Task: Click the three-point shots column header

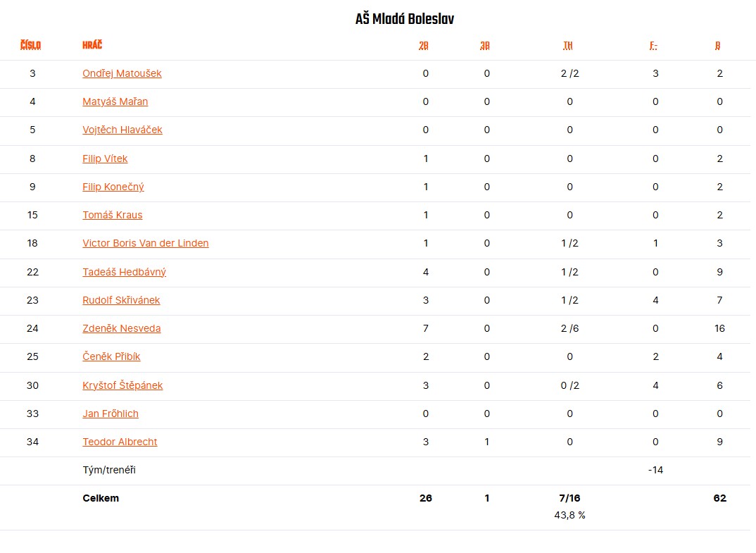Action: [x=485, y=46]
